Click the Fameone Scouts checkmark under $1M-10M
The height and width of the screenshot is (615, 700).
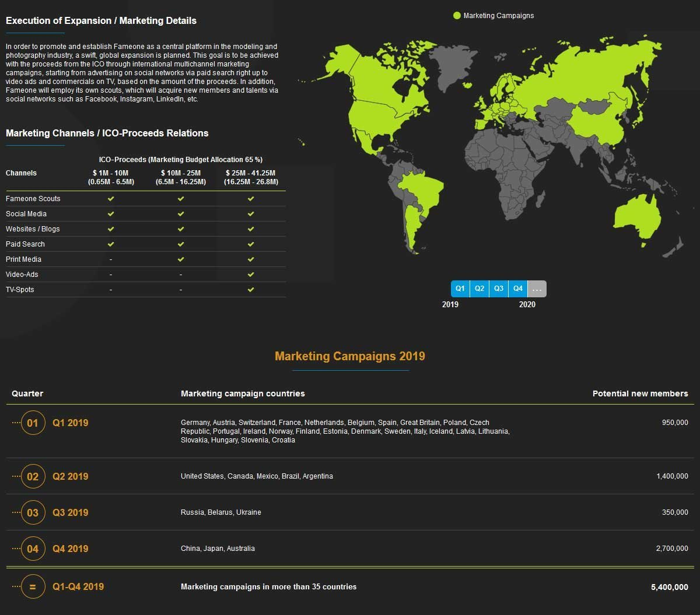111,199
